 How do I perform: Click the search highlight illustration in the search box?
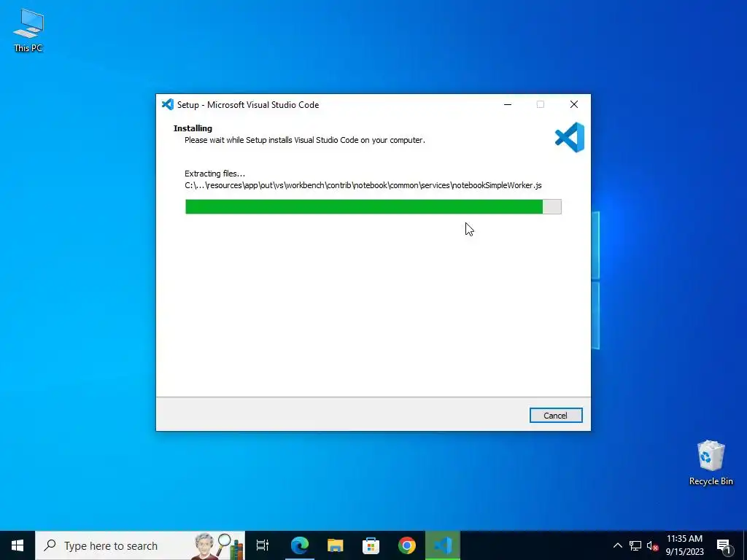pos(220,545)
